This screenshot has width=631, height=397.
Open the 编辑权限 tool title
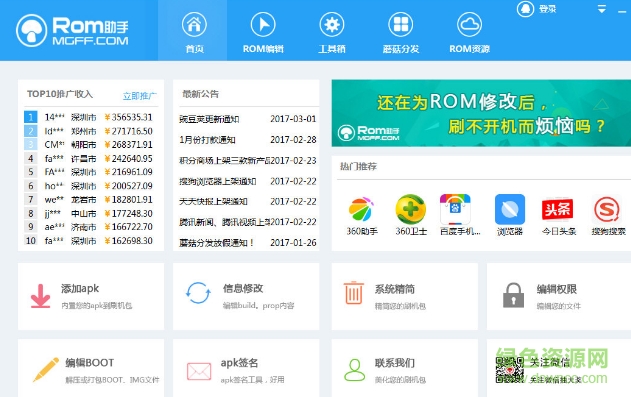(557, 289)
